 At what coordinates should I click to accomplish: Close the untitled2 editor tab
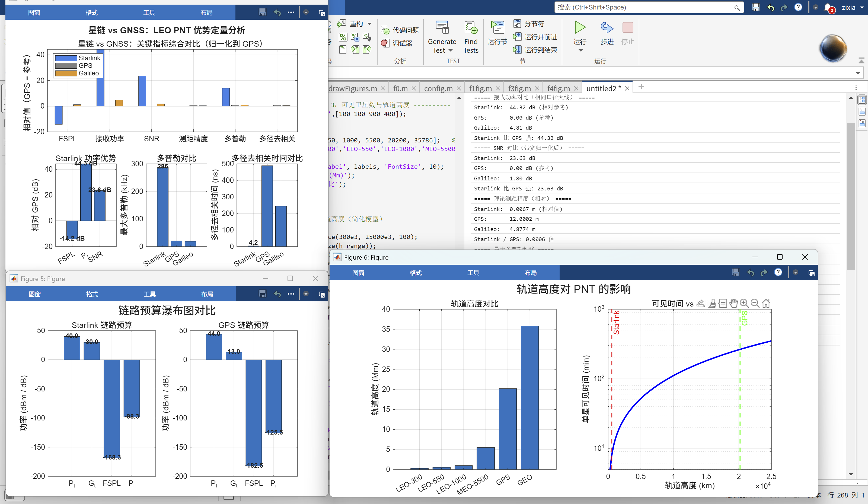click(x=627, y=88)
